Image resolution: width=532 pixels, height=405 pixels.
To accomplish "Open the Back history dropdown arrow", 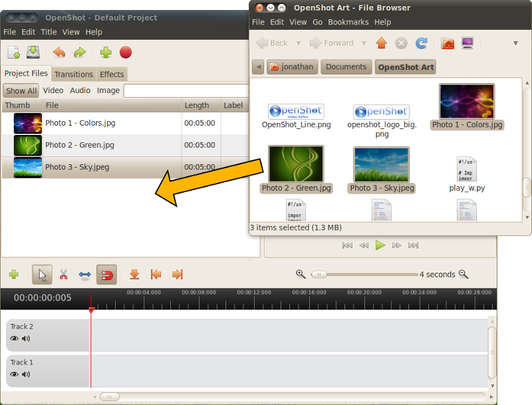I will [x=298, y=43].
